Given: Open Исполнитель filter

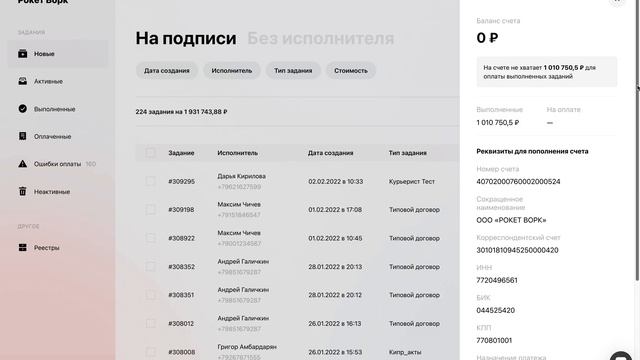Looking at the screenshot, I should tap(231, 71).
